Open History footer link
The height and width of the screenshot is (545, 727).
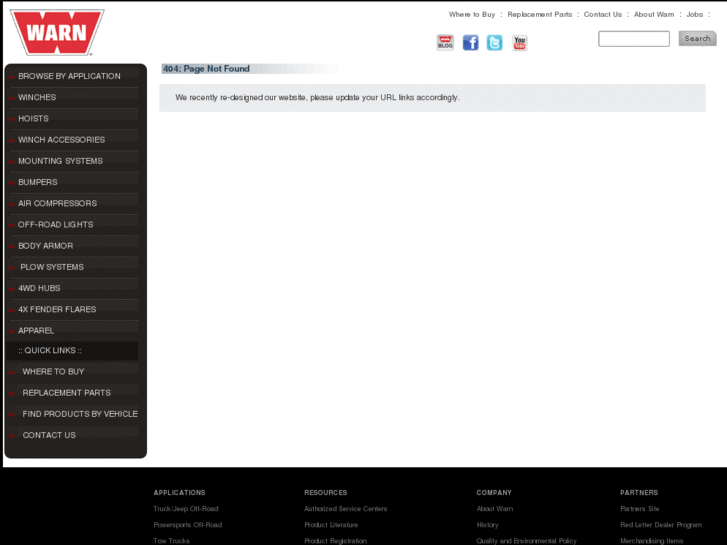point(487,525)
